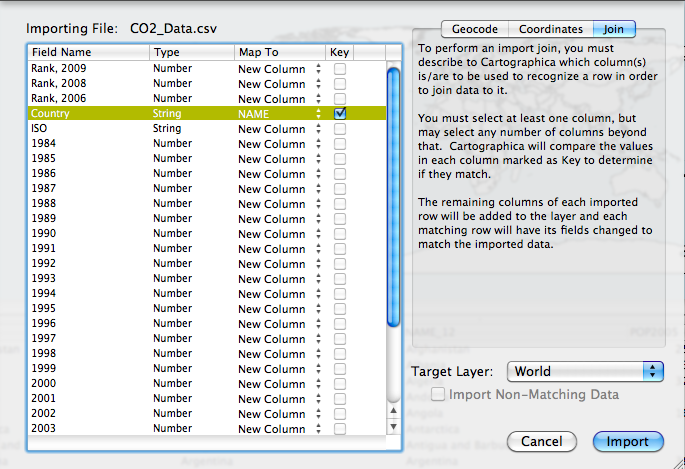Select the Join tab
This screenshot has height=469, width=685.
[613, 29]
